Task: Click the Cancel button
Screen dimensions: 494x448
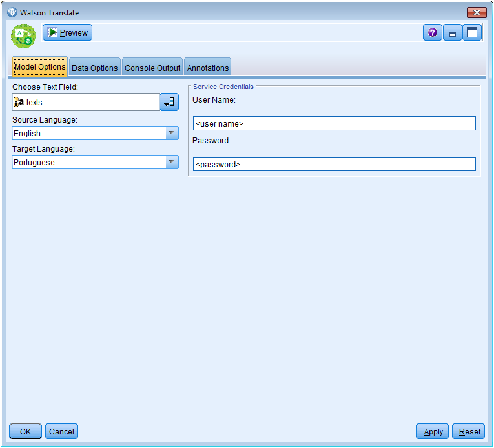Action: pyautogui.click(x=61, y=431)
